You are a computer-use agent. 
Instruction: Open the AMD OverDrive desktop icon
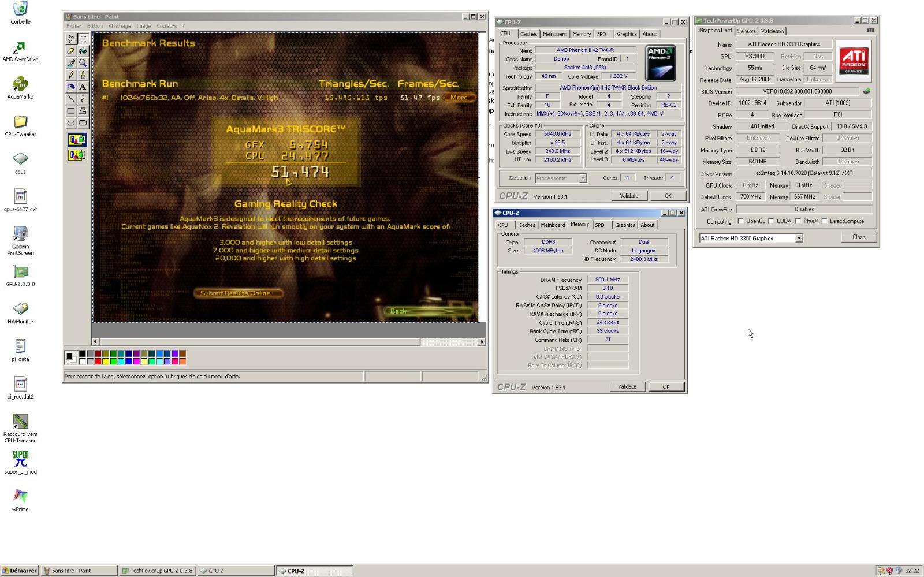point(20,51)
